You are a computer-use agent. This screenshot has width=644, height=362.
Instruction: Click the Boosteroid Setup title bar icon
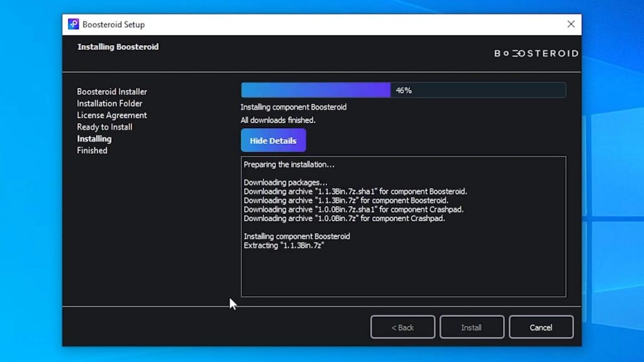[74, 25]
